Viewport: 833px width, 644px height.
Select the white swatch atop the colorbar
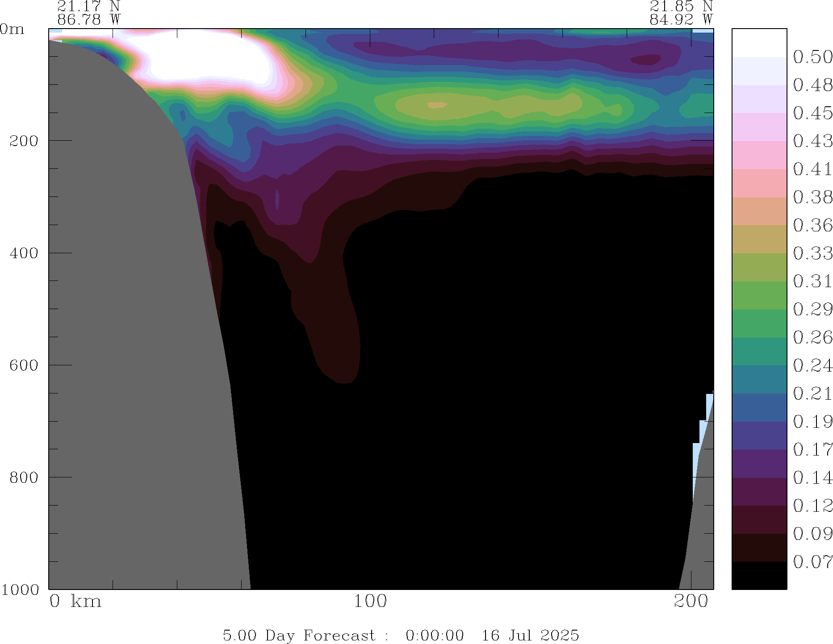pos(759,43)
